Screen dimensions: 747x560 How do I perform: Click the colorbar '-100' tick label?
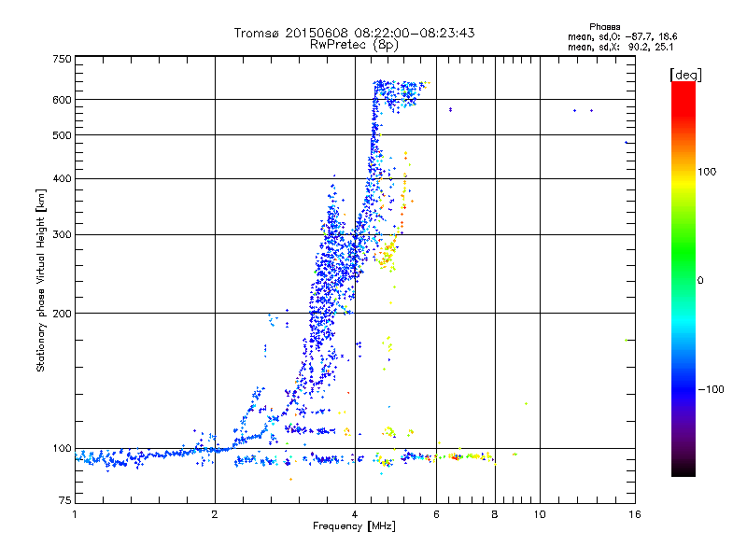[x=711, y=389]
